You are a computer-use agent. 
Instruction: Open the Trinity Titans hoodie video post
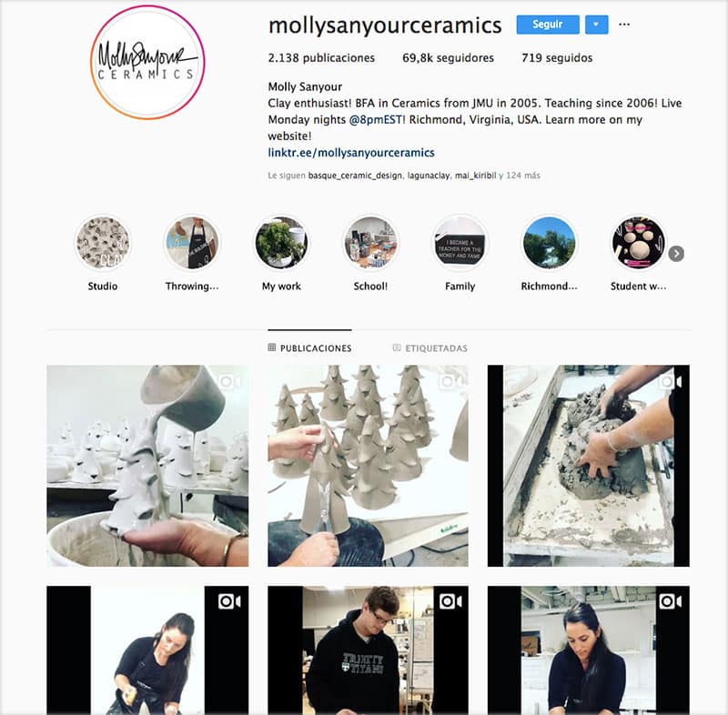tap(368, 650)
